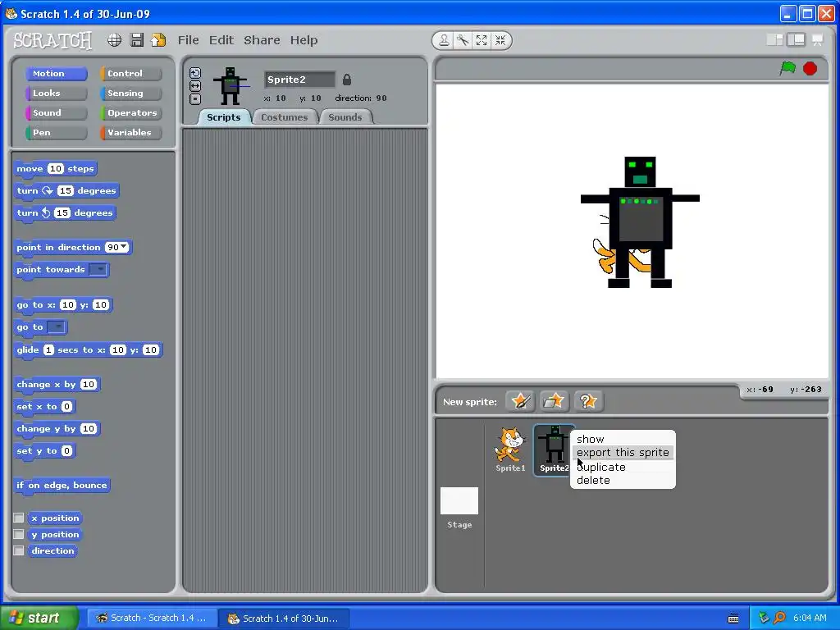Select the Sound block category

coord(57,113)
